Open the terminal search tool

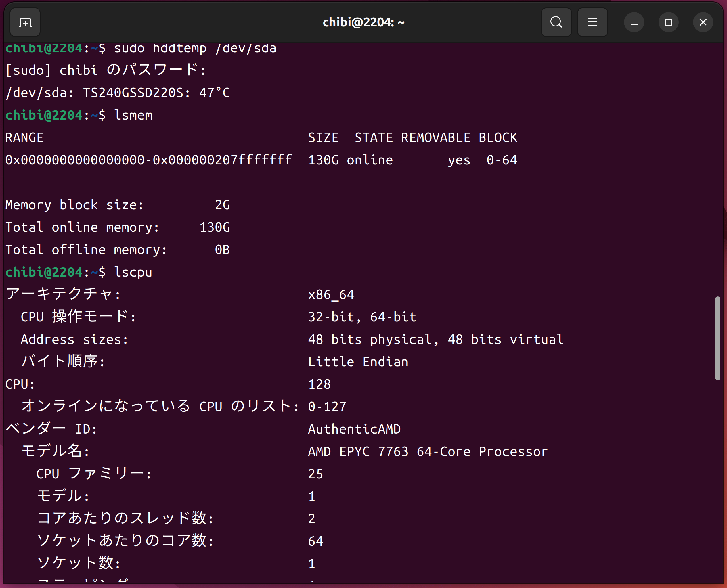point(556,22)
